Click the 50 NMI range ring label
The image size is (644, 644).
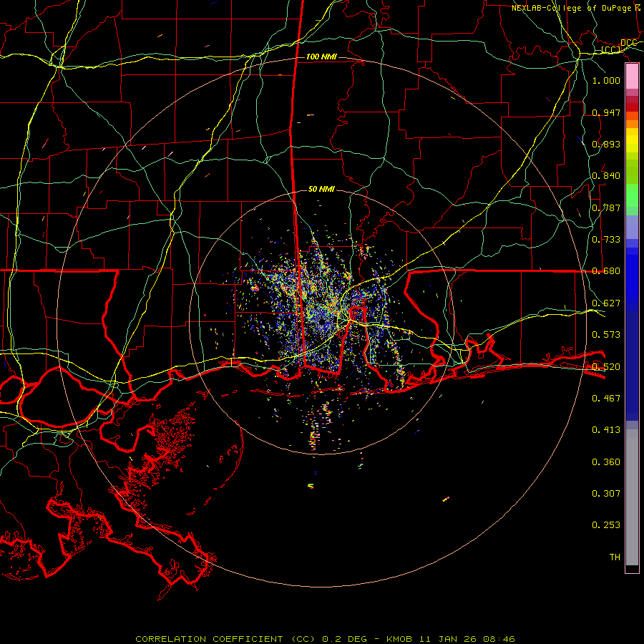click(321, 189)
